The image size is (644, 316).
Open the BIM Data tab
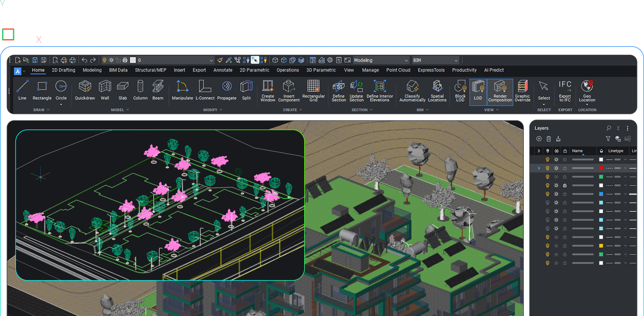(x=118, y=70)
